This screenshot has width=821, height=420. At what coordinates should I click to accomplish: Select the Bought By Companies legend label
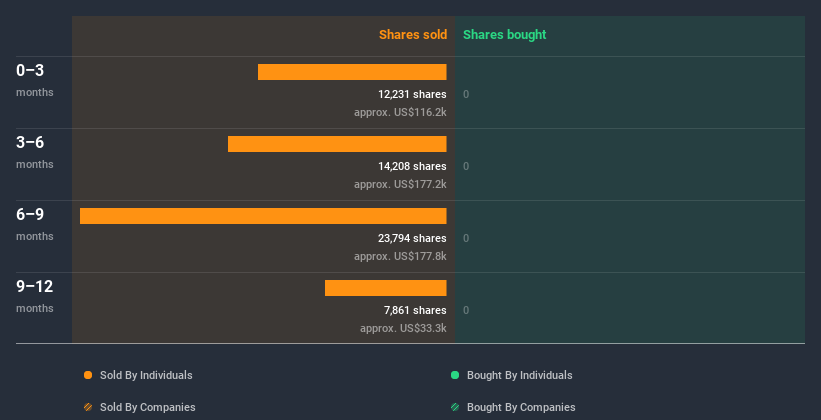tap(521, 407)
